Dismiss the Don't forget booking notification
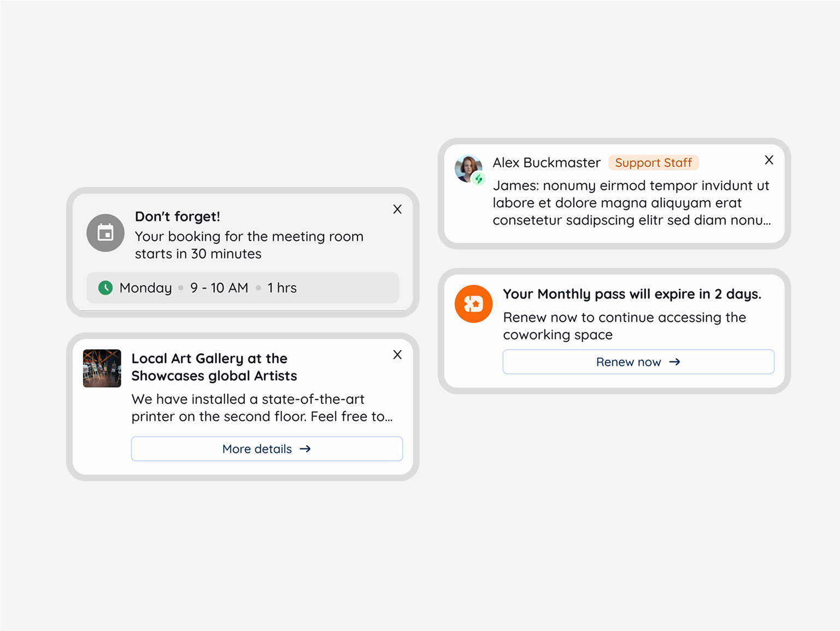Screen dimensions: 840x631 click(397, 209)
